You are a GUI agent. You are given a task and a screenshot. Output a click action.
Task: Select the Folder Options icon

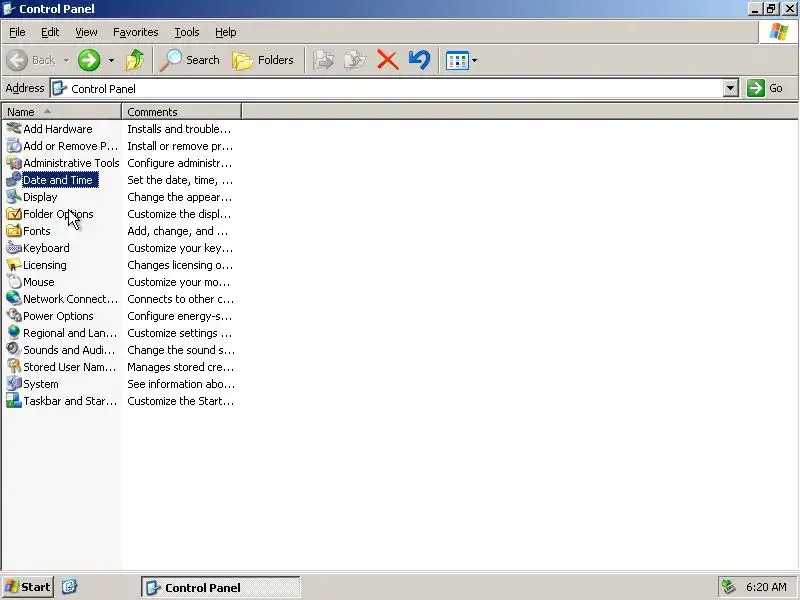tap(14, 214)
